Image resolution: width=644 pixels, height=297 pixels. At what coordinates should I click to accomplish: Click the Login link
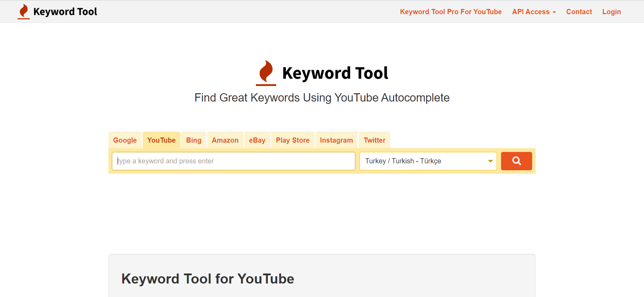pyautogui.click(x=612, y=12)
